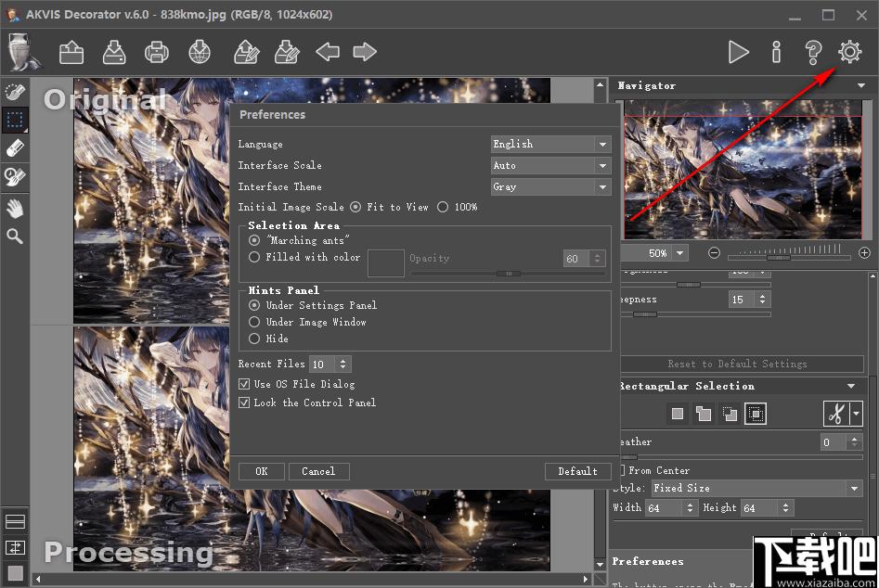The height and width of the screenshot is (588, 879).
Task: Collapse the Rectangular Selection panel arrow
Action: 851,386
